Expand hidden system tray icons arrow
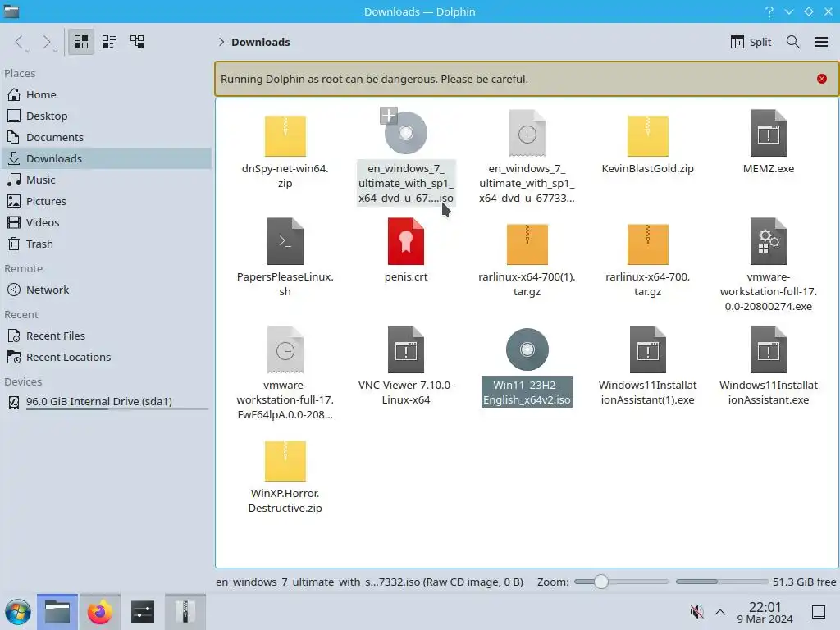The image size is (840, 630). (x=720, y=612)
